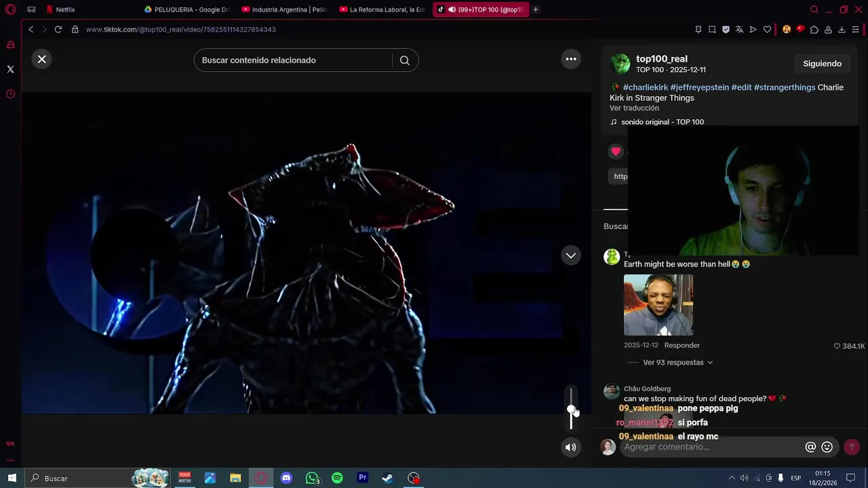
Task: Open the Windows notification center icon
Action: [x=850, y=478]
